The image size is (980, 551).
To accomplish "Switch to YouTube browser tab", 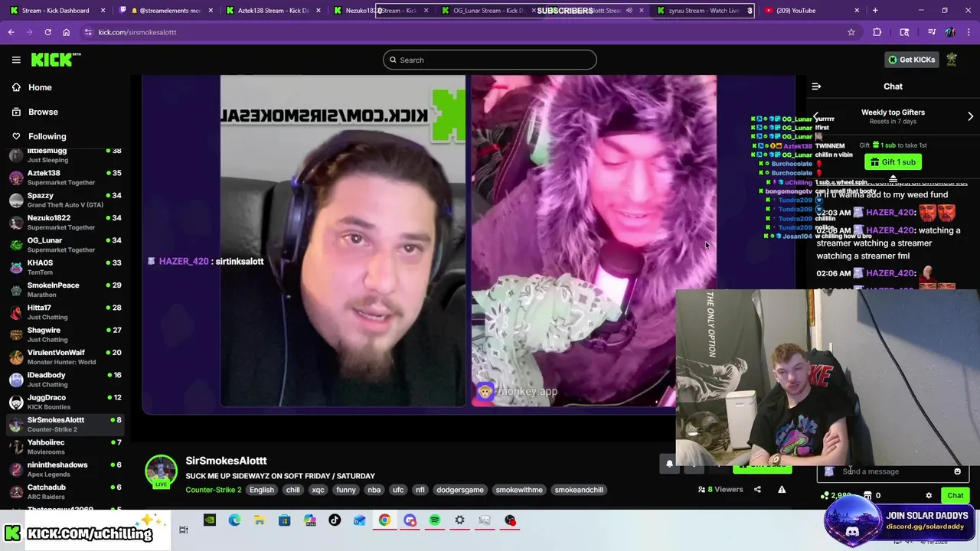I will [812, 11].
